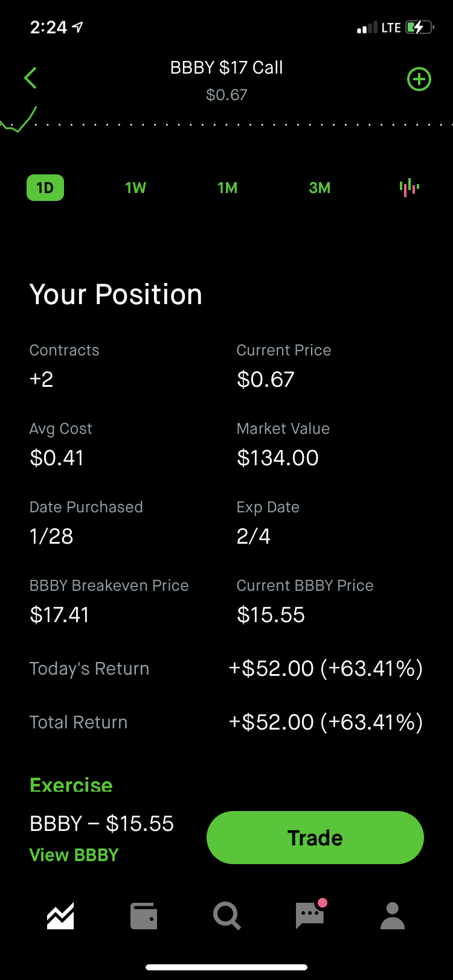453x980 pixels.
Task: Select the 1W chart range
Action: pyautogui.click(x=135, y=188)
